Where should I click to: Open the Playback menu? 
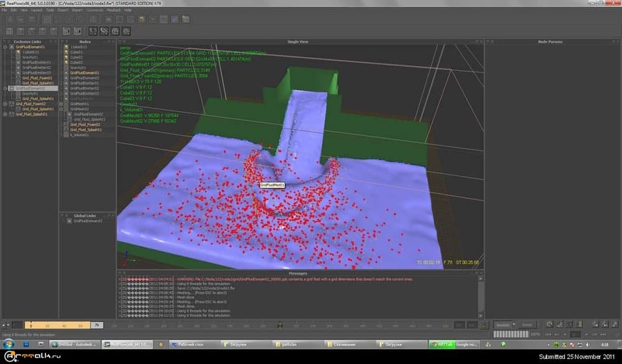[115, 11]
